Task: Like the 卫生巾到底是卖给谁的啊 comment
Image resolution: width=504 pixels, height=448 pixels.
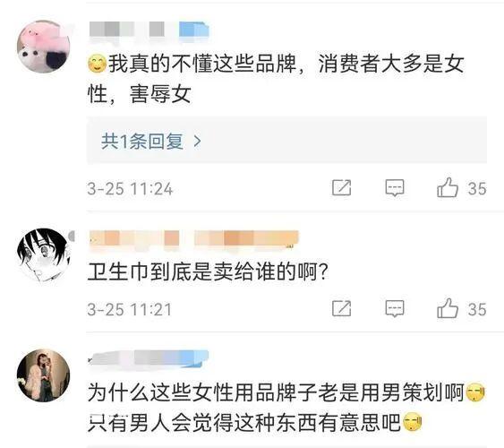Action: coord(448,308)
